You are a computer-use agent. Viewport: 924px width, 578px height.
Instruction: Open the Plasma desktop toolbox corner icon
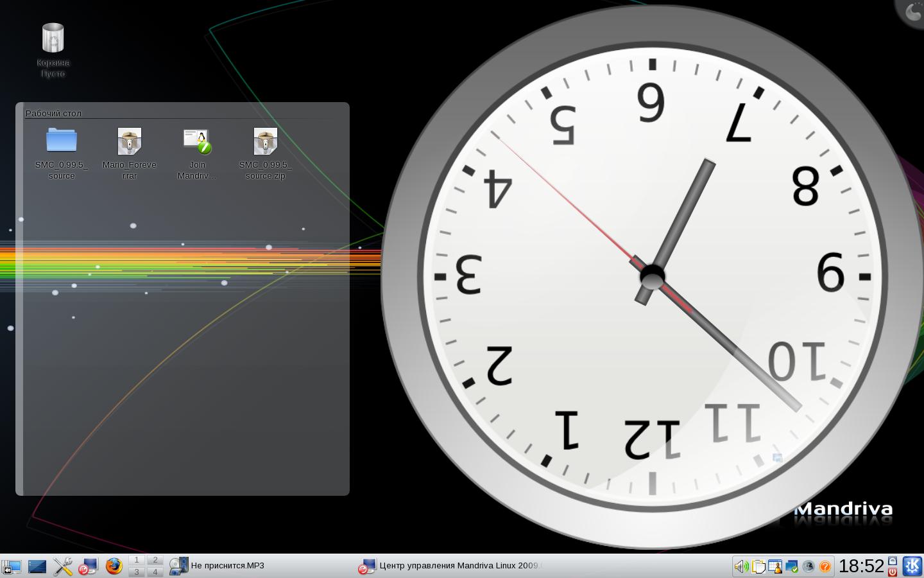[911, 12]
